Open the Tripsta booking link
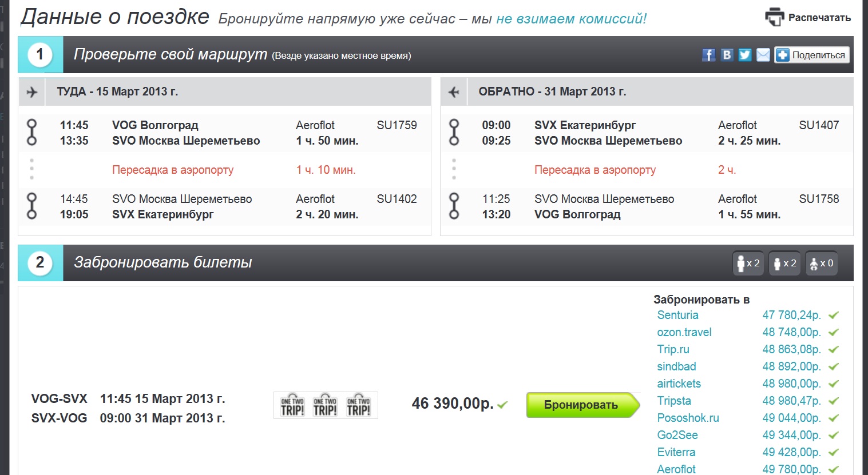The width and height of the screenshot is (868, 475). 674,401
